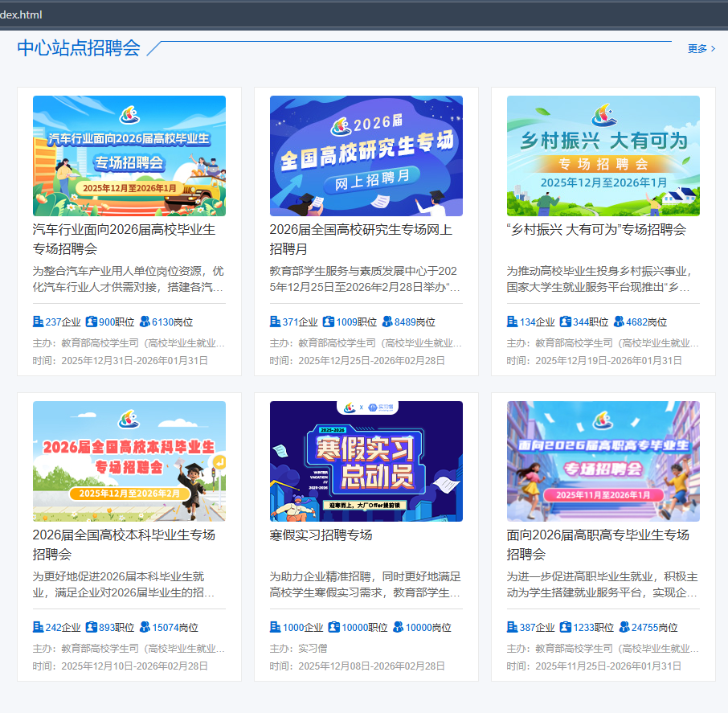Click the building icon next to 242企业

coord(38,627)
